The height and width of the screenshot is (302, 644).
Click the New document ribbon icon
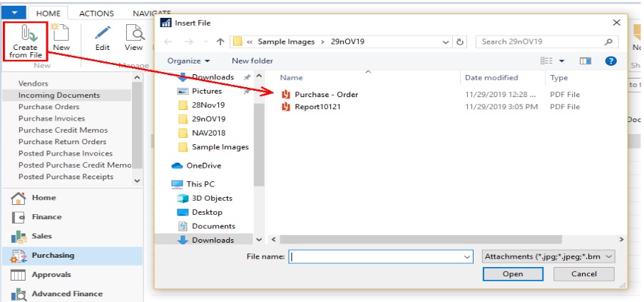click(x=61, y=34)
